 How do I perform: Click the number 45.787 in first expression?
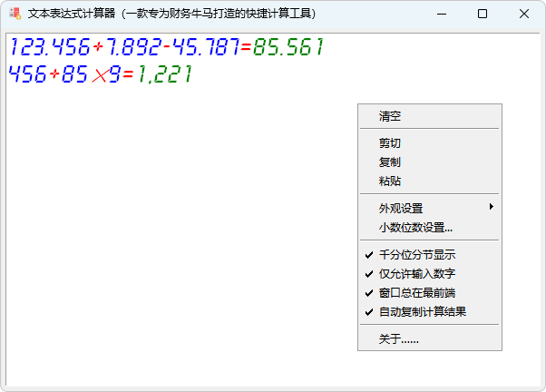[206, 47]
